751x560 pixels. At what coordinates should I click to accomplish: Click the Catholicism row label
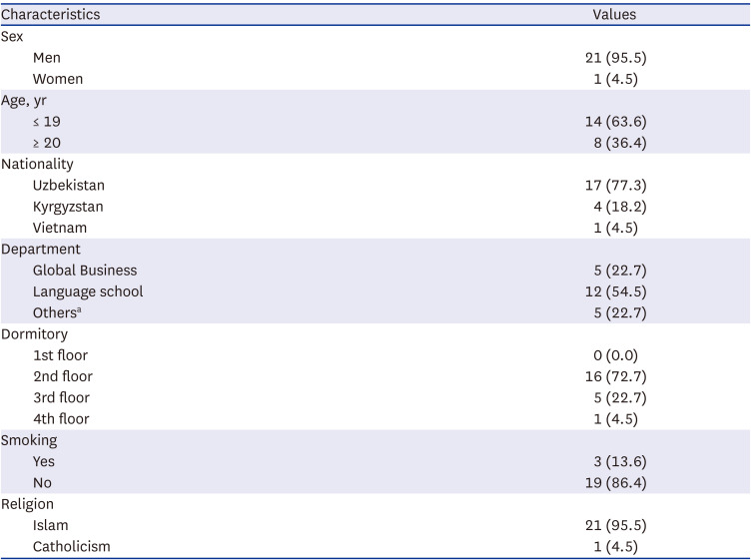pyautogui.click(x=72, y=546)
